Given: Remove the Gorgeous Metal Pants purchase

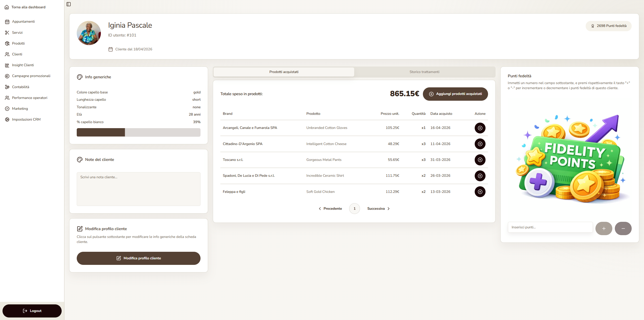Looking at the screenshot, I should [x=480, y=160].
